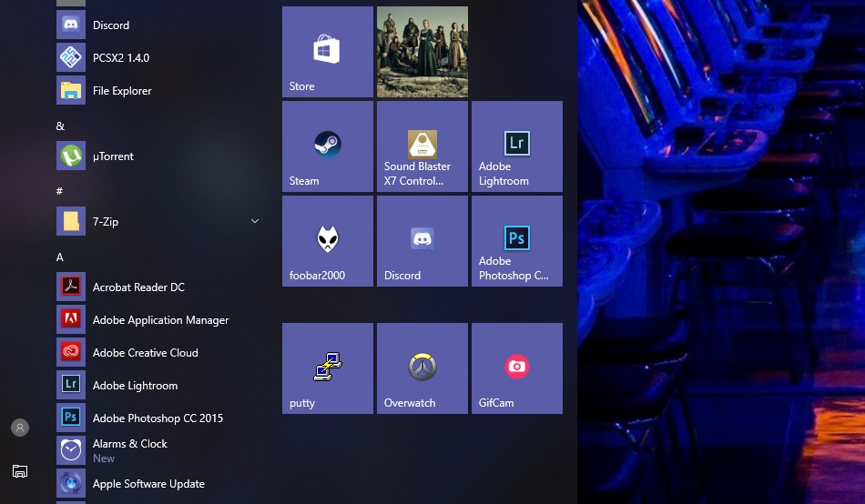Viewport: 865px width, 504px height.
Task: Open Acrobat Reader DC
Action: coord(158,287)
